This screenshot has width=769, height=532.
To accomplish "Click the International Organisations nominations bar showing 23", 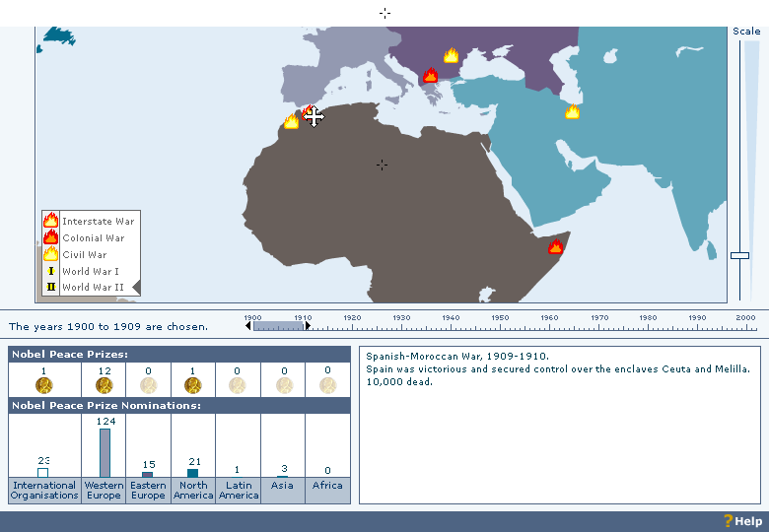I will click(x=42, y=472).
